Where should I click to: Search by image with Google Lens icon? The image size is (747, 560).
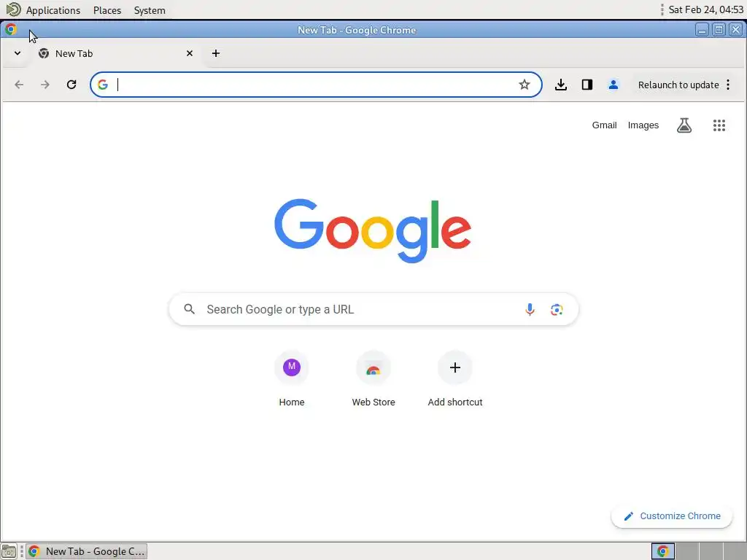pyautogui.click(x=557, y=309)
